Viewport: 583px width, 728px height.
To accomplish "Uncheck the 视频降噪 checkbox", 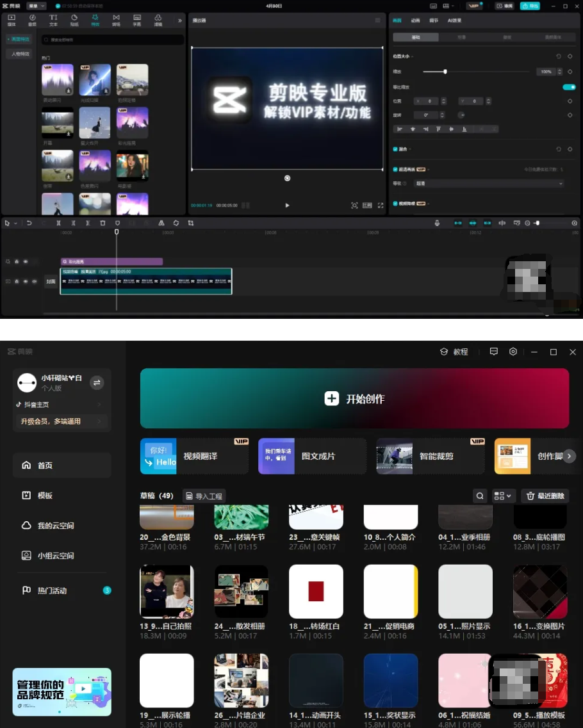I will click(x=395, y=204).
